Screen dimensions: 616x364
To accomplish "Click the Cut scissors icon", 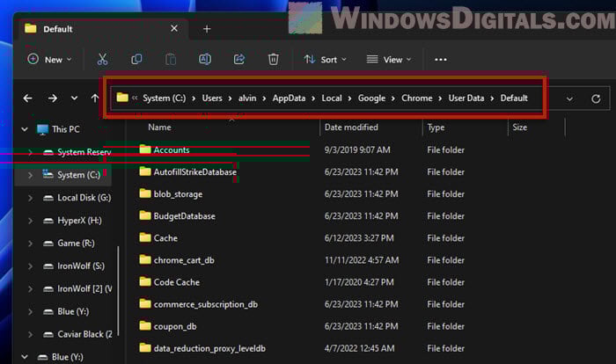I will pyautogui.click(x=102, y=59).
